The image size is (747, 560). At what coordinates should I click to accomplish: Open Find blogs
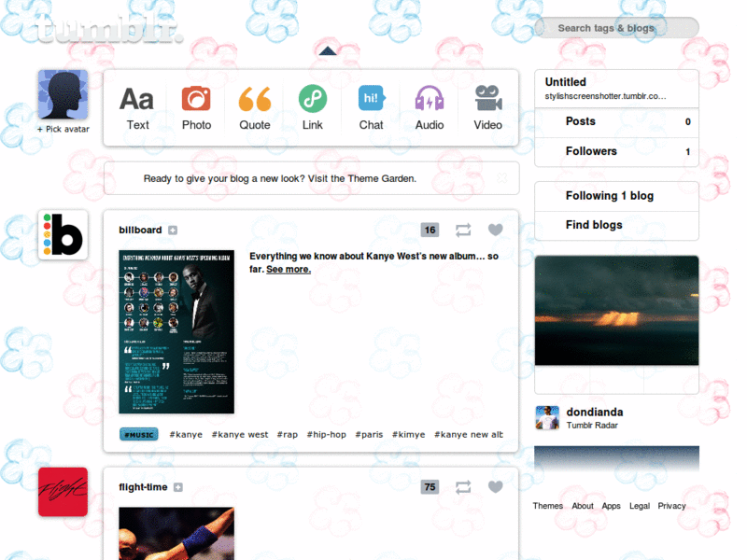click(x=616, y=225)
